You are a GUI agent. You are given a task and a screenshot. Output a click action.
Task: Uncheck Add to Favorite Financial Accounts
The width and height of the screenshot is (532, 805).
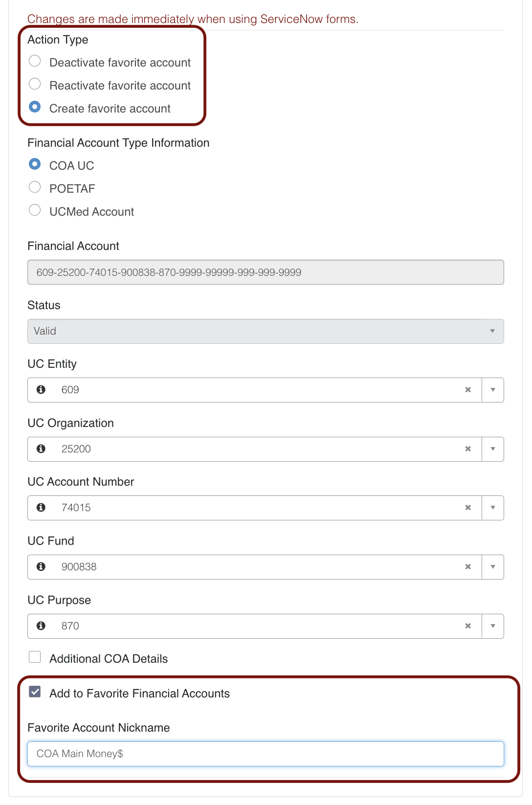pos(35,692)
